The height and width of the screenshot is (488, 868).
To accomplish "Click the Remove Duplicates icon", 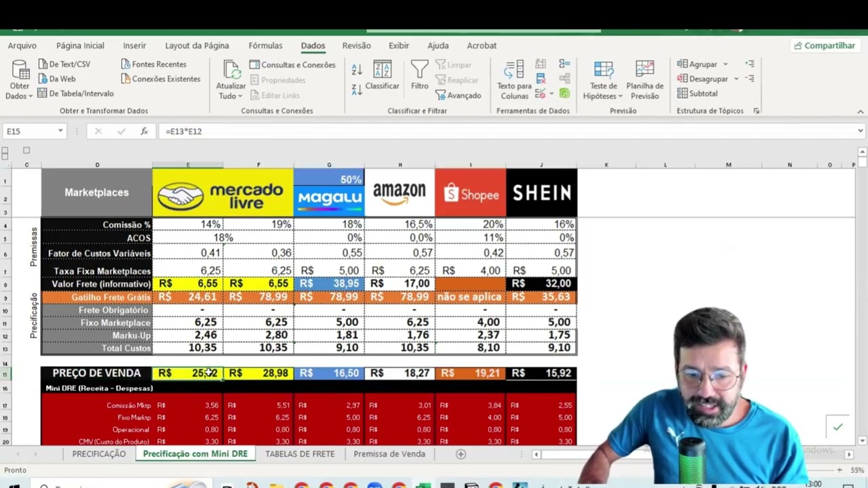I will (540, 79).
